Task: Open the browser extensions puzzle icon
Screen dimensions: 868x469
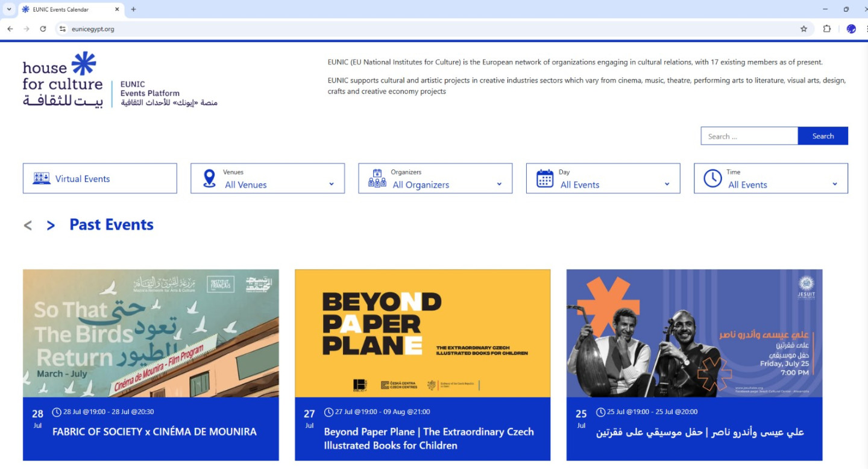Action: pos(827,29)
